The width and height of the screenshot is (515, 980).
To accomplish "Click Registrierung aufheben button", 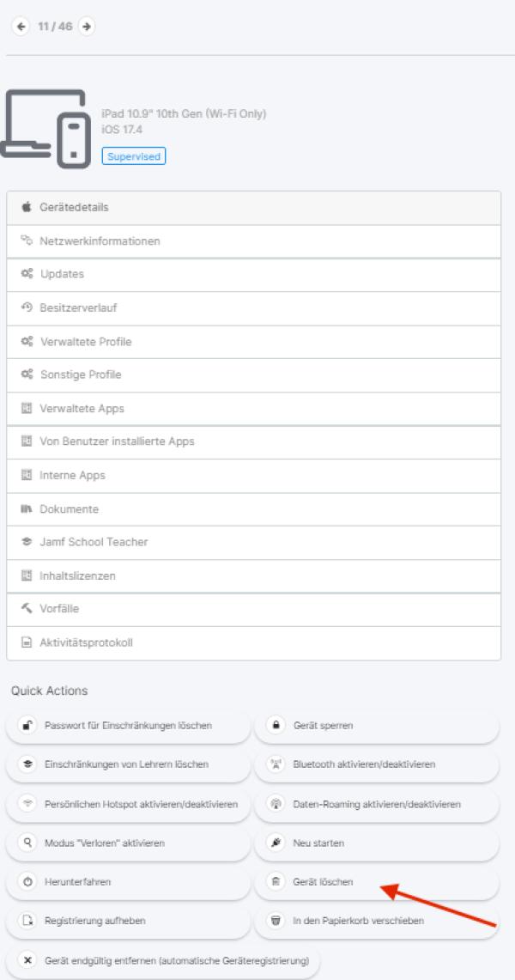I will [129, 921].
